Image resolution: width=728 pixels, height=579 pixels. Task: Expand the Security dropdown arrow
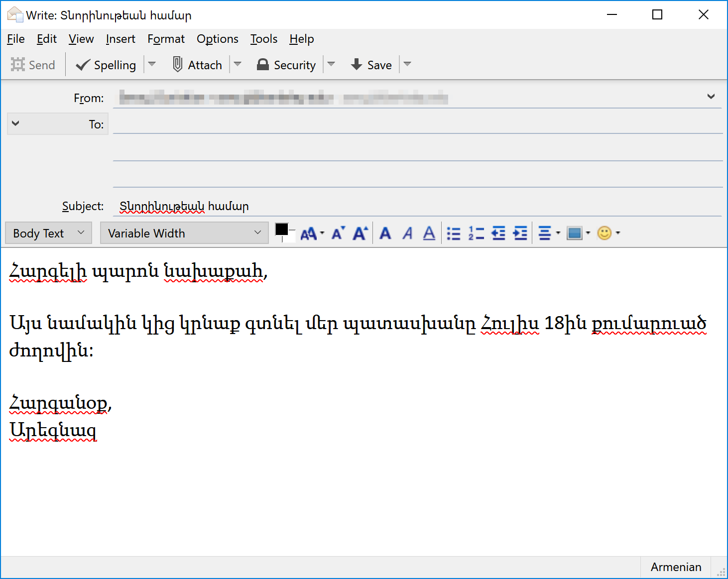pyautogui.click(x=331, y=64)
